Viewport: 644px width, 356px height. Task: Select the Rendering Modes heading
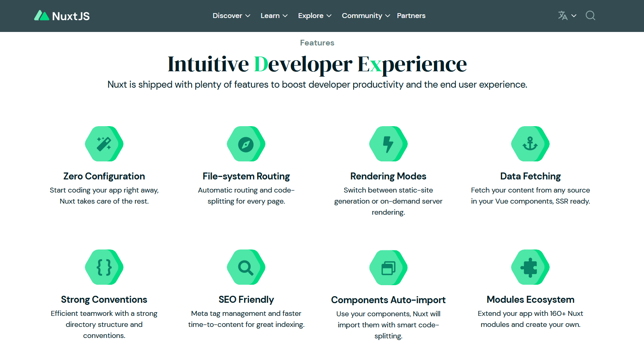coord(388,176)
